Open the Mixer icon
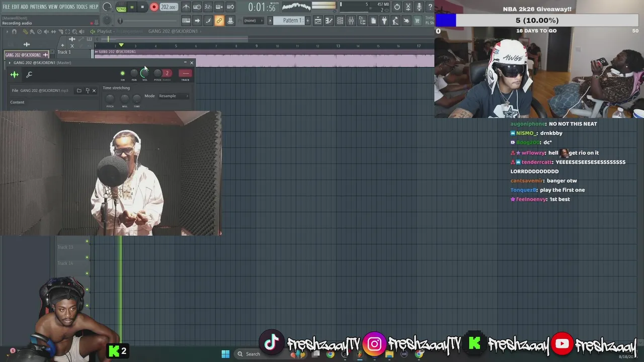 point(351,21)
